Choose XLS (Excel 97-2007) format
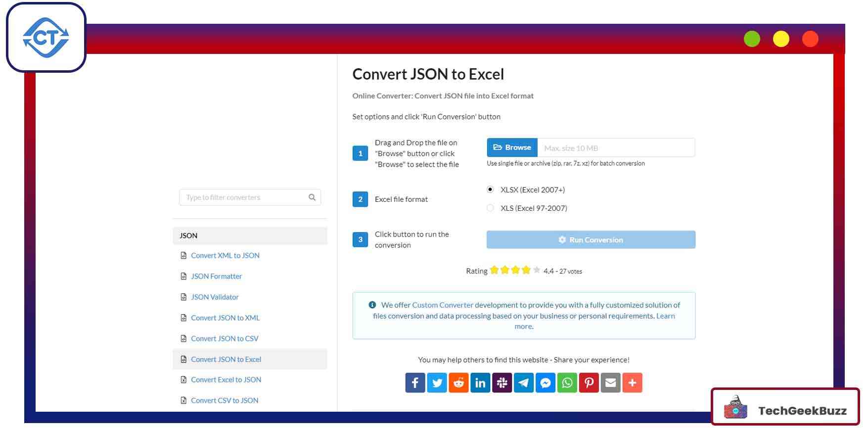Viewport: 868px width, 431px height. tap(490, 208)
